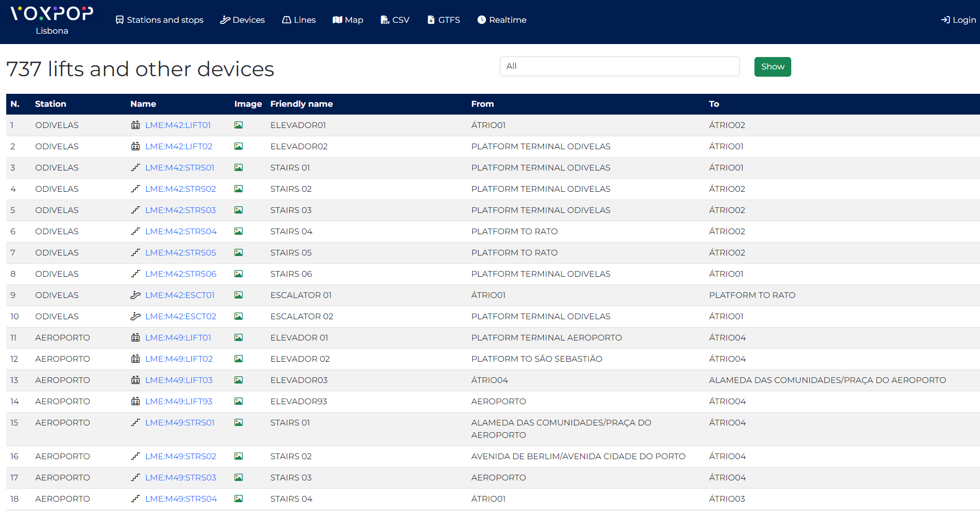This screenshot has height=511, width=980.
Task: Click the Station column header
Action: 51,104
